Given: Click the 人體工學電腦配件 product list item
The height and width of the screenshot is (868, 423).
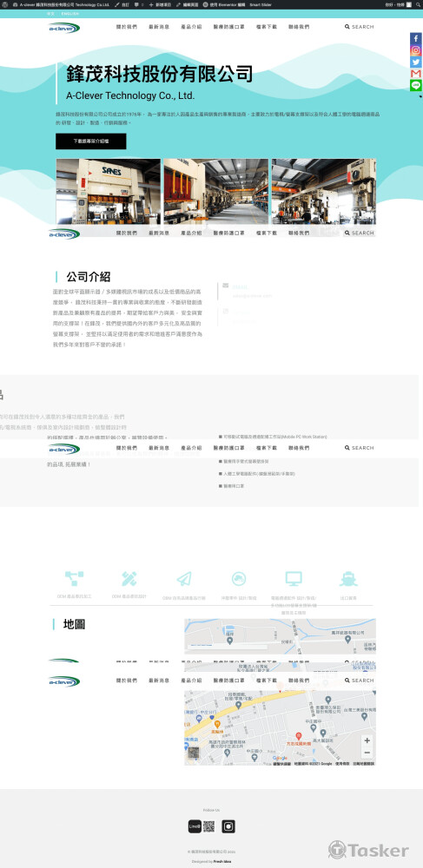Looking at the screenshot, I should pyautogui.click(x=257, y=474).
